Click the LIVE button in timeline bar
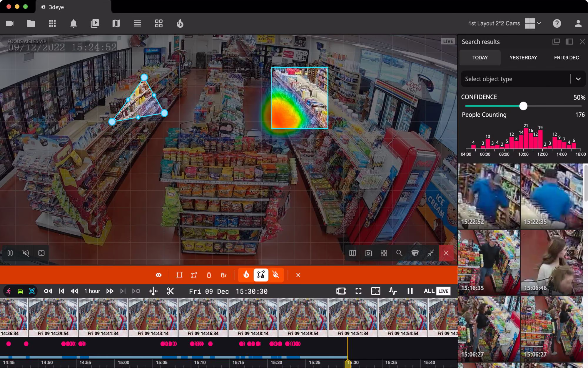 (443, 291)
